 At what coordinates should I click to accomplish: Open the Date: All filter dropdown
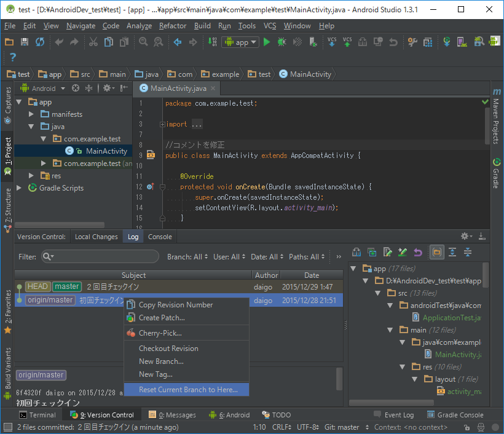pyautogui.click(x=267, y=256)
